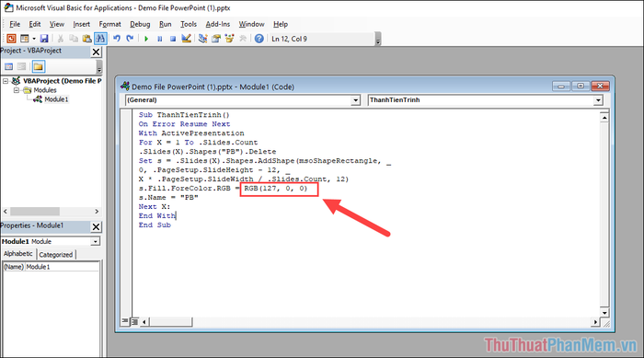Switch to Procedure View button
Viewport: 644px width, 358px height.
[125, 321]
